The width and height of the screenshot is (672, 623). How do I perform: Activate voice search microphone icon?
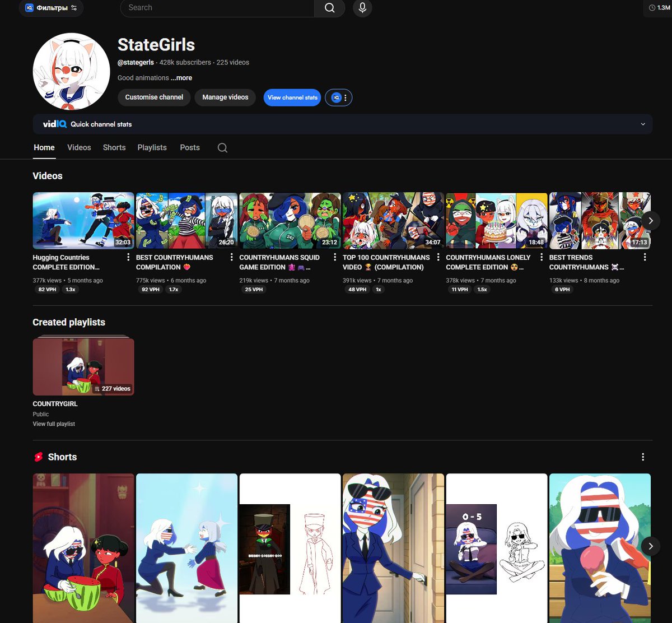[x=362, y=8]
